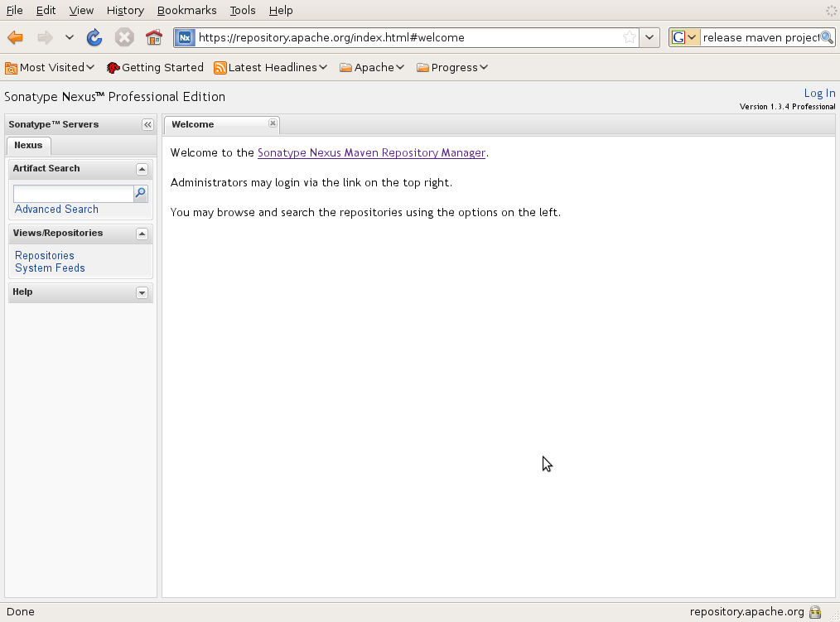Bookmark this page with the star icon
Viewport: 840px width, 622px height.
tap(630, 37)
